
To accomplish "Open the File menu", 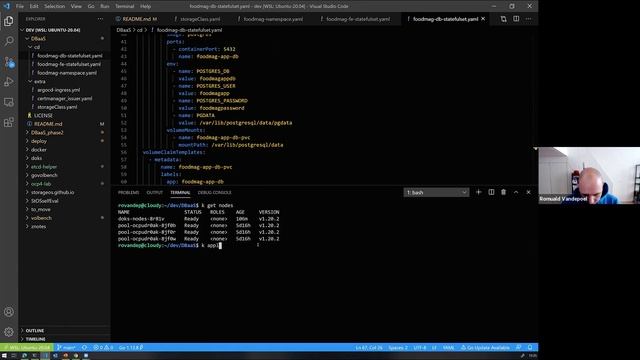I will (x=20, y=6).
